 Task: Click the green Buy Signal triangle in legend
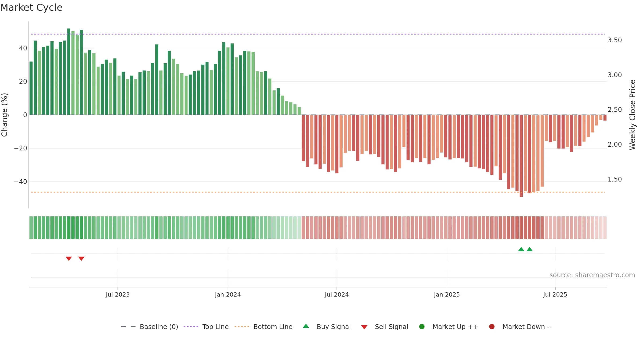pyautogui.click(x=306, y=326)
